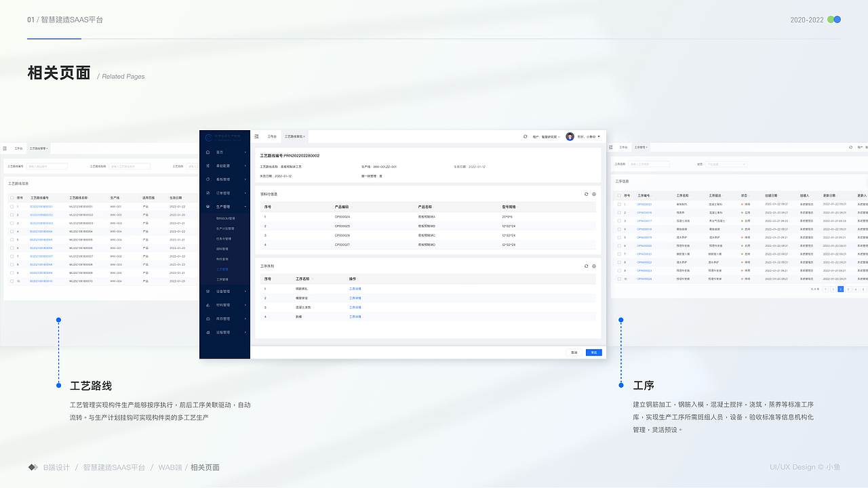This screenshot has height=488, width=868.
Task: Check row 1 checkbox in right window table
Action: tap(619, 204)
